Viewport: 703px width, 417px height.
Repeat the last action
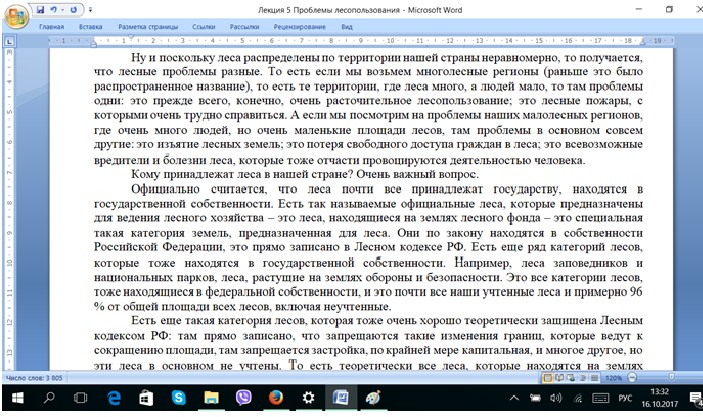tap(74, 9)
